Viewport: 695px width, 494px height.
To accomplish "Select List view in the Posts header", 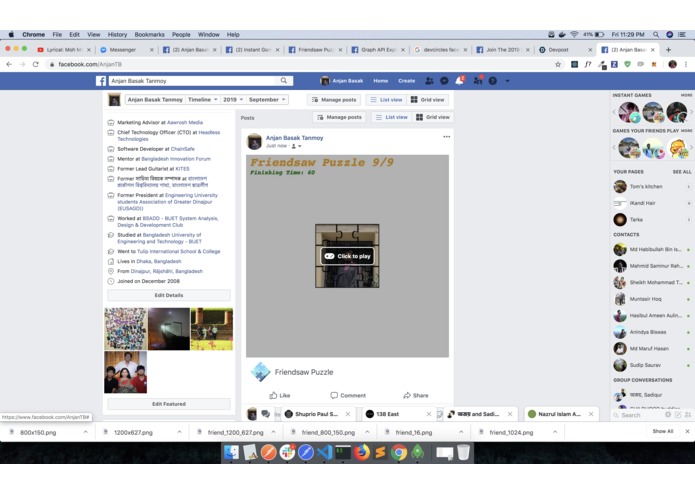I will (391, 117).
